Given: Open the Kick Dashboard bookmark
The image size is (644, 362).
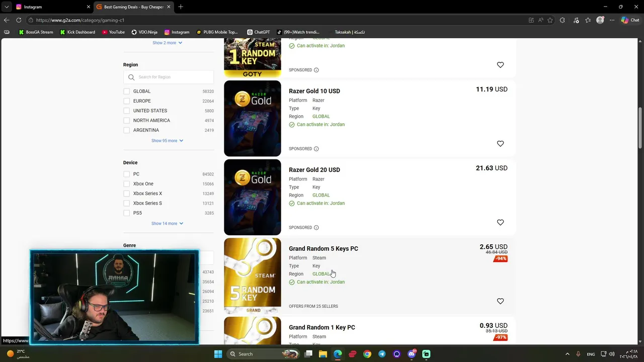Looking at the screenshot, I should coord(77,32).
